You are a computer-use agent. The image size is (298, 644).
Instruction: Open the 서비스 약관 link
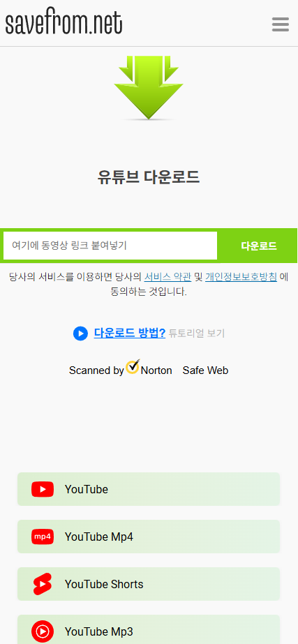(167, 277)
